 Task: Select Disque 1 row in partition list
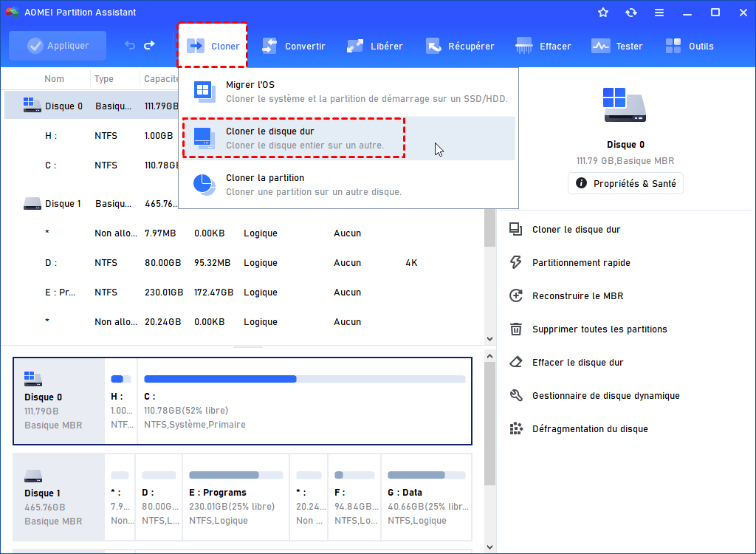pyautogui.click(x=92, y=204)
